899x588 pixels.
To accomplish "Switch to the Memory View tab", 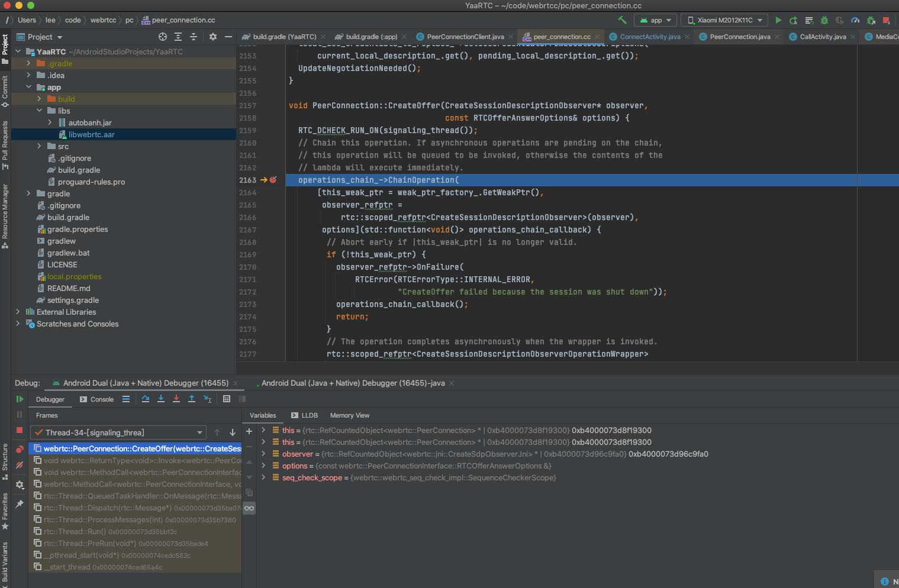I will [x=349, y=415].
